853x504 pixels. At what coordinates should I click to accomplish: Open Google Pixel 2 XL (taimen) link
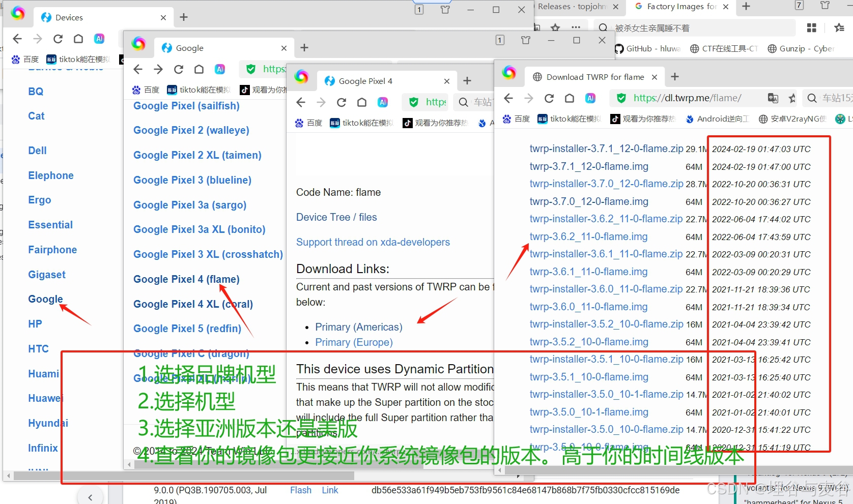[x=197, y=155]
